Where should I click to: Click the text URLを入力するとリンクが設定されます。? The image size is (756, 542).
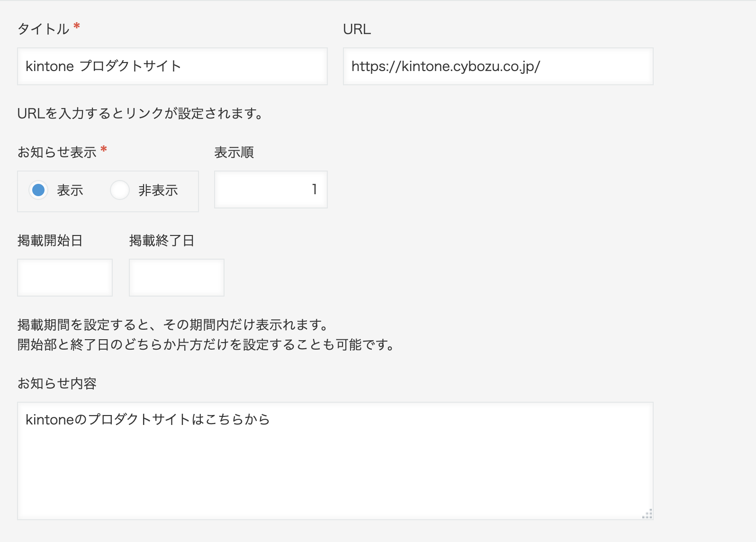click(140, 114)
